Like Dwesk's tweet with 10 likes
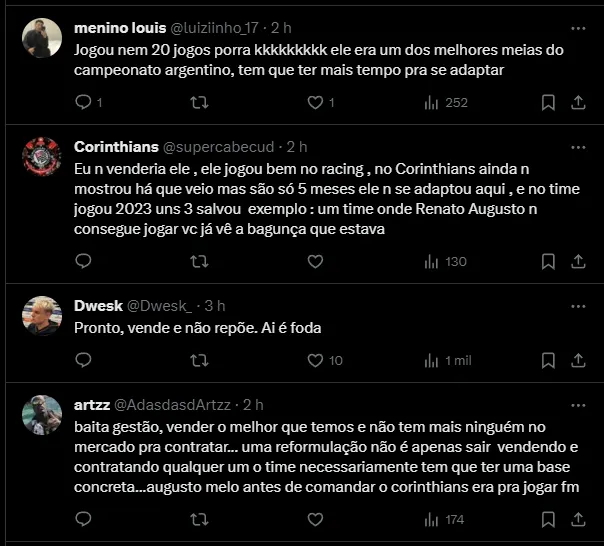Image resolution: width=604 pixels, height=546 pixels. (324, 360)
